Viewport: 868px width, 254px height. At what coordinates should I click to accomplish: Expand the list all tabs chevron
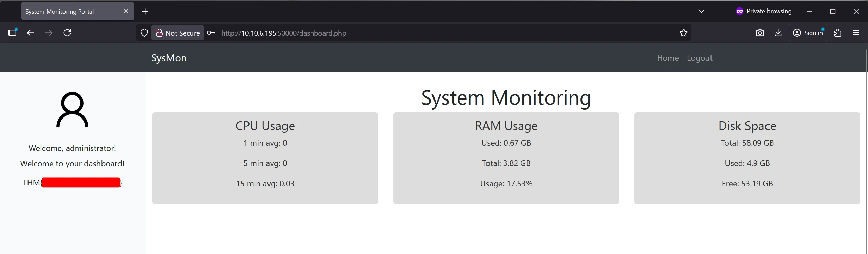(x=701, y=11)
